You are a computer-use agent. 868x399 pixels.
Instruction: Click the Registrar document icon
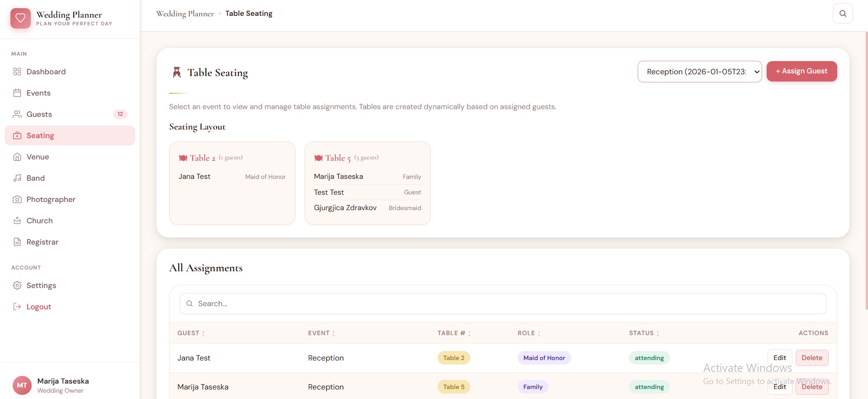(x=17, y=242)
